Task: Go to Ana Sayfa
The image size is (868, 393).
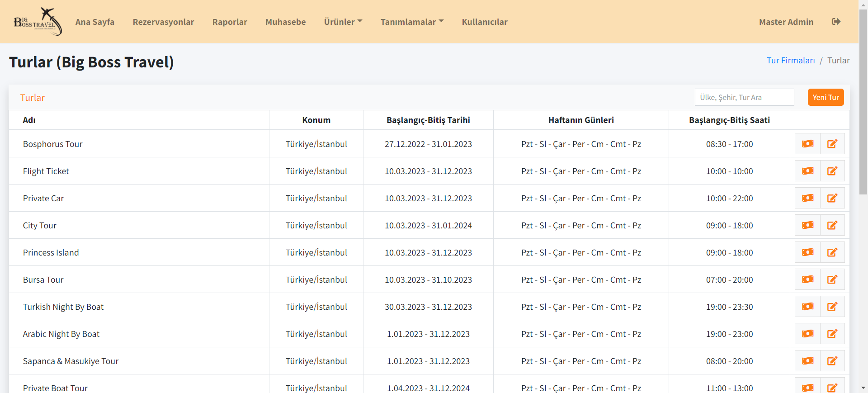Action: [95, 22]
